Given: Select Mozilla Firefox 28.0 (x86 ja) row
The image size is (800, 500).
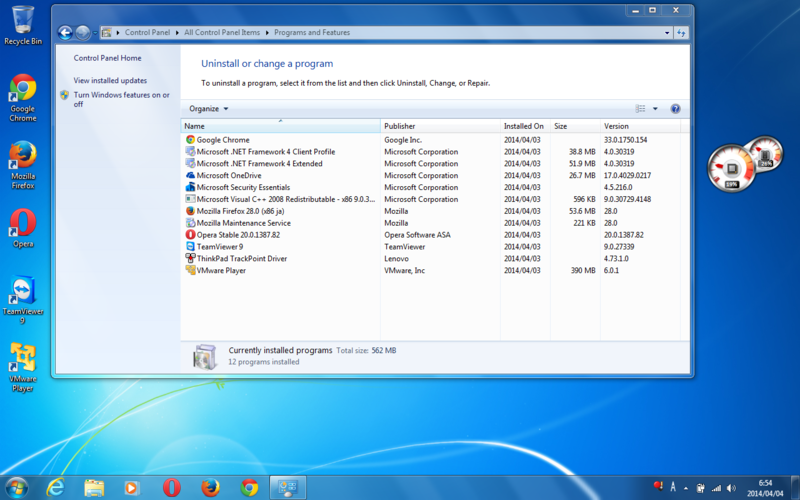Looking at the screenshot, I should point(430,211).
